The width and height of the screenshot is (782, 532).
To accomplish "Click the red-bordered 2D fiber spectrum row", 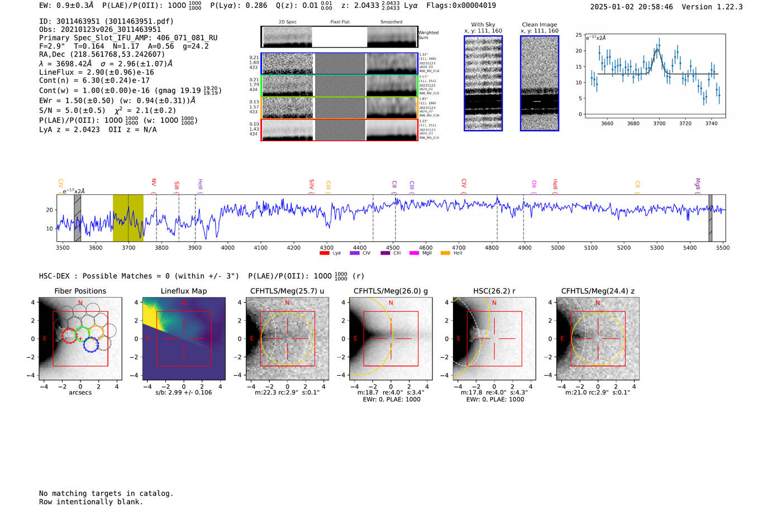I will click(339, 130).
